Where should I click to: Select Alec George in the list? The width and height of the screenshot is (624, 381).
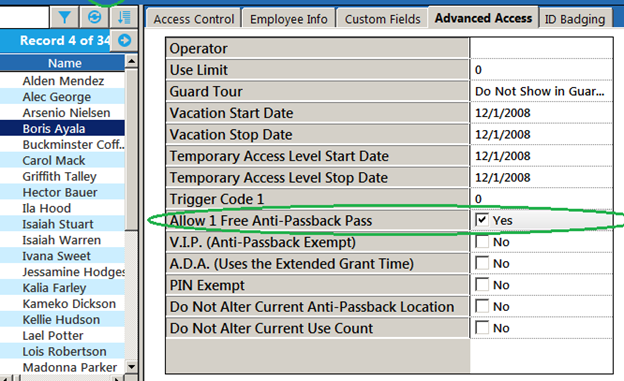click(62, 97)
